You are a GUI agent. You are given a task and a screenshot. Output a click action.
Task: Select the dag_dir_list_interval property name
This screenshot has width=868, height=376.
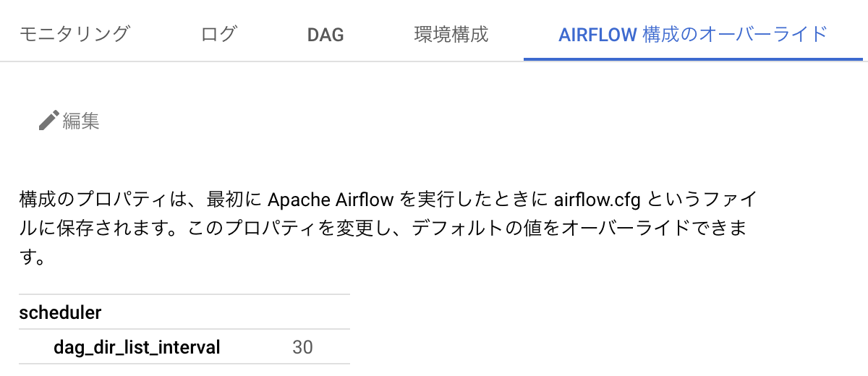pyautogui.click(x=137, y=348)
